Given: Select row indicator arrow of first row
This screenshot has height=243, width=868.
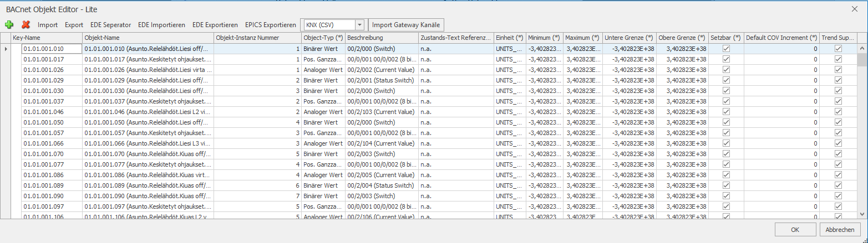Looking at the screenshot, I should (x=6, y=49).
